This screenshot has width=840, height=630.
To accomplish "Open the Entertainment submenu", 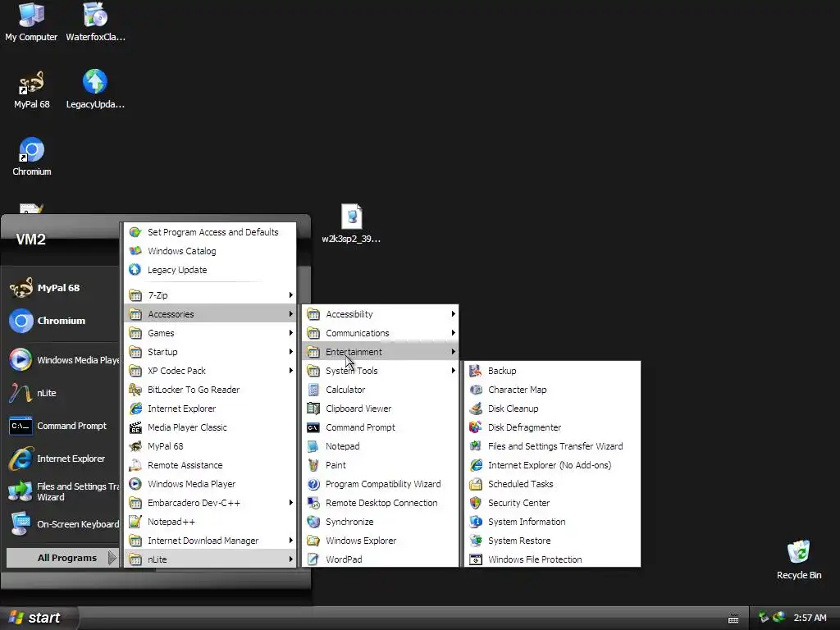I will click(x=381, y=351).
